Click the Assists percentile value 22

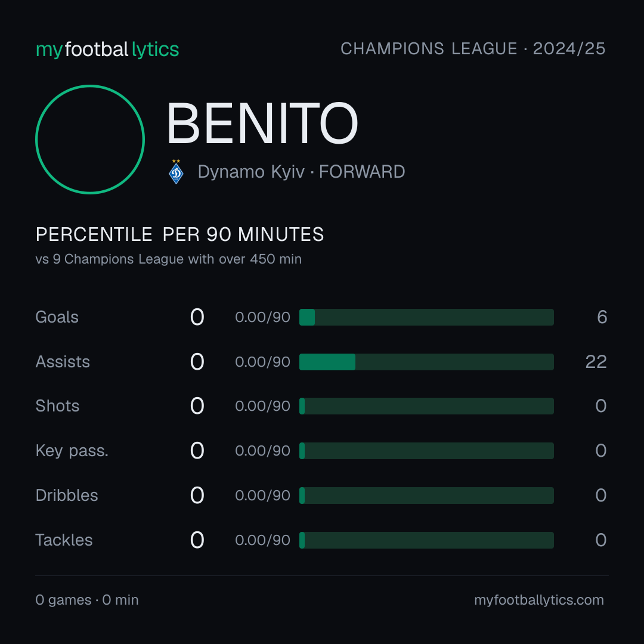[596, 362]
